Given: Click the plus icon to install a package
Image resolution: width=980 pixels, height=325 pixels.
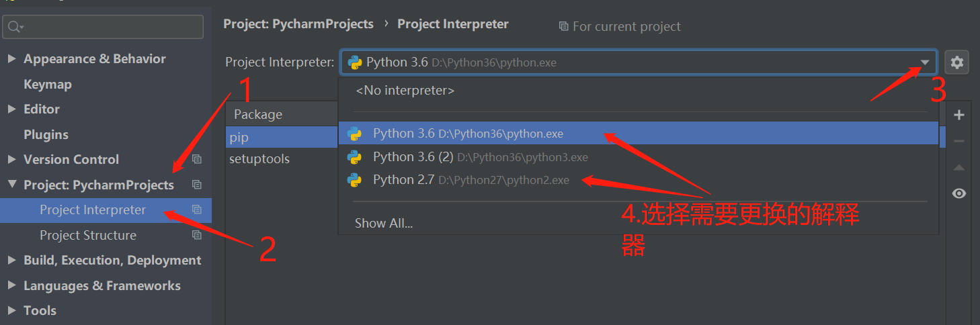Looking at the screenshot, I should (959, 115).
